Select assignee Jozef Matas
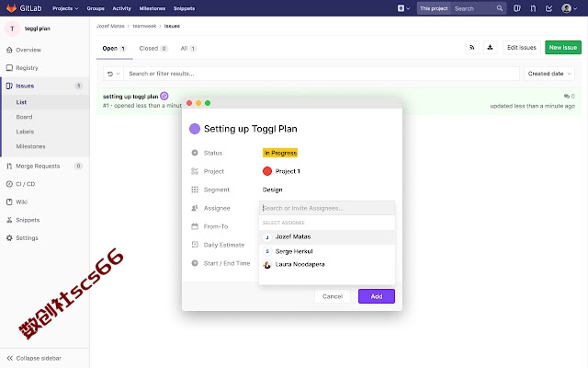Viewport: 588px width, 368px height. pyautogui.click(x=327, y=237)
